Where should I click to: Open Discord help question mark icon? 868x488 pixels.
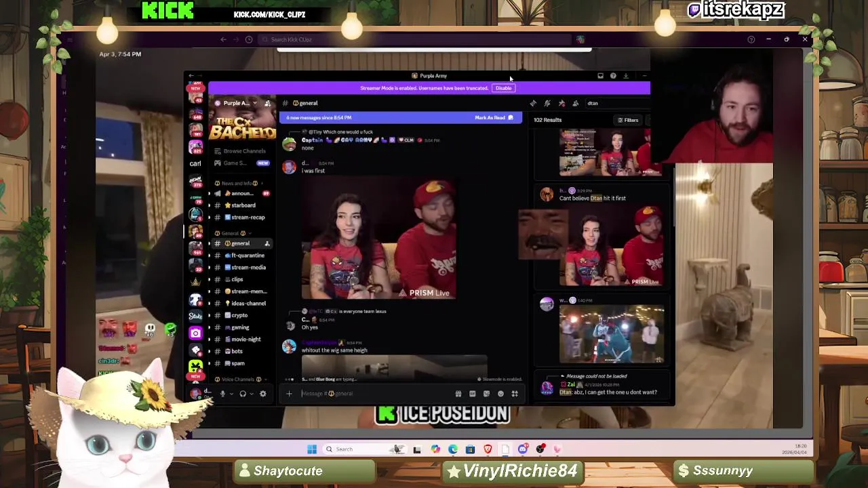(x=613, y=76)
